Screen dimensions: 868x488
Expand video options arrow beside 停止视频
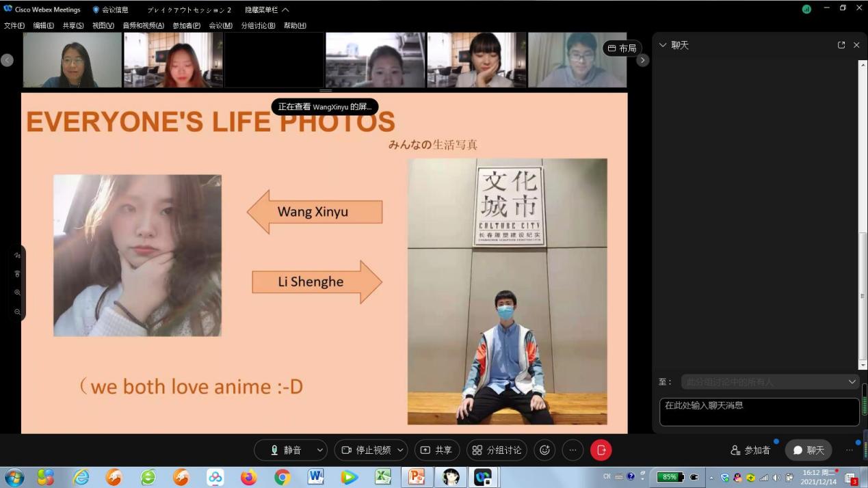tap(400, 450)
